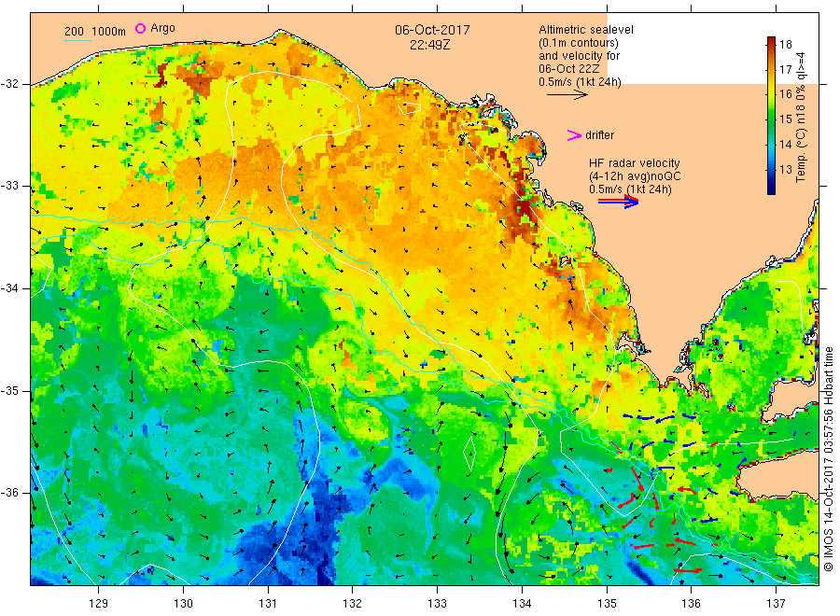The image size is (840, 616).
Task: Click longitude axis label 137
Action: pos(776,604)
